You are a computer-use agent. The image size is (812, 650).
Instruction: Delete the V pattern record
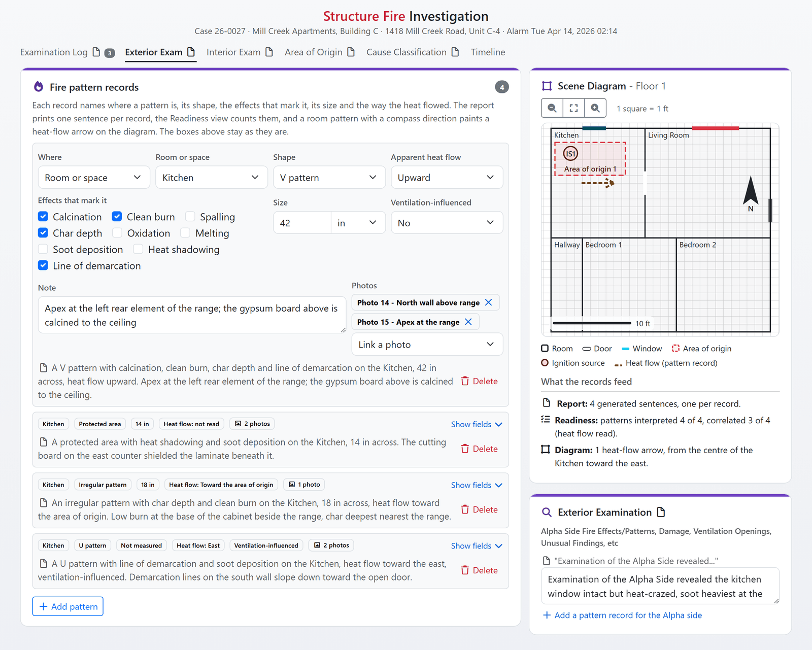(479, 381)
